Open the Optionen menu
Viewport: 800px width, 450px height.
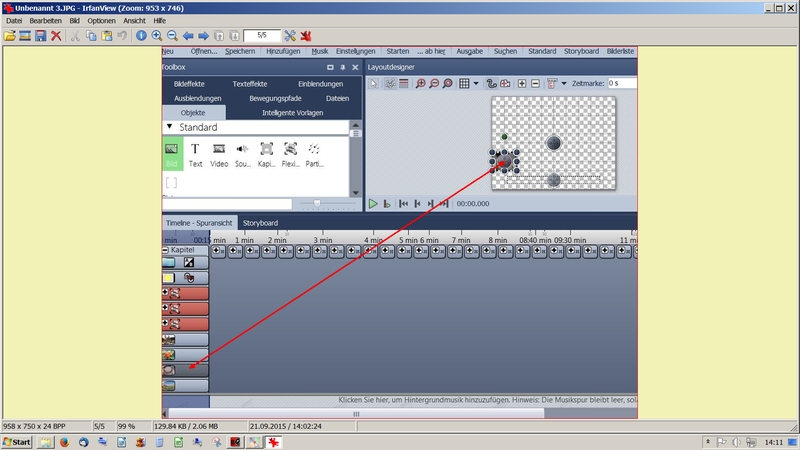(101, 20)
